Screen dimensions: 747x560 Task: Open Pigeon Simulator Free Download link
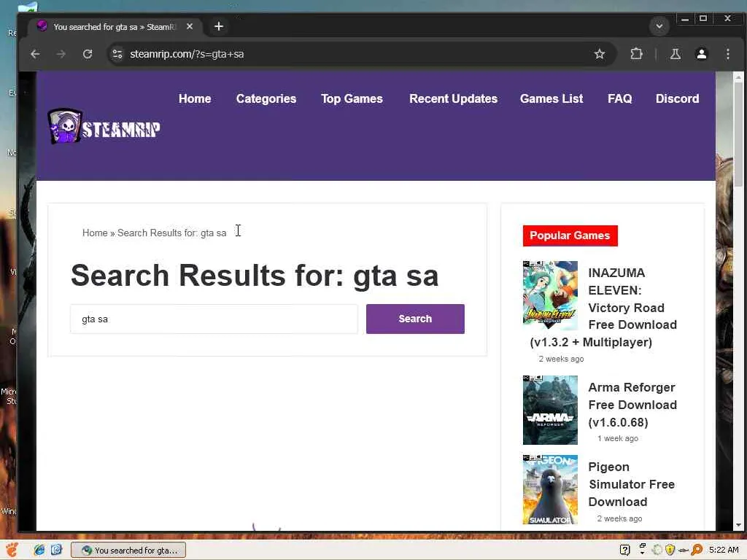coord(631,484)
